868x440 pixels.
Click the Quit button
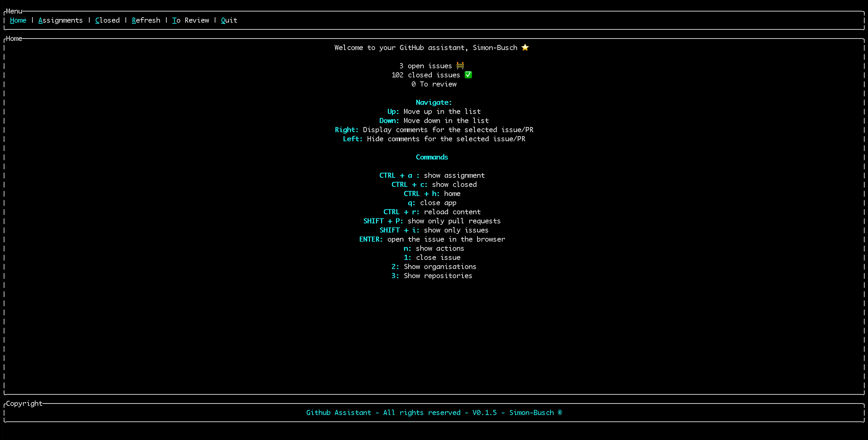(x=229, y=20)
